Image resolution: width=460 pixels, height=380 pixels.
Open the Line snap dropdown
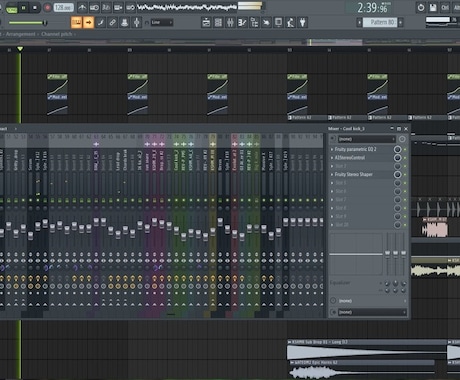coord(162,22)
